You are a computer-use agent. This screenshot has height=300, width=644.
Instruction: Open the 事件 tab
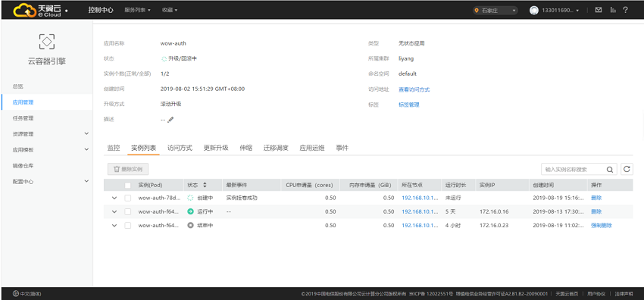click(x=342, y=148)
